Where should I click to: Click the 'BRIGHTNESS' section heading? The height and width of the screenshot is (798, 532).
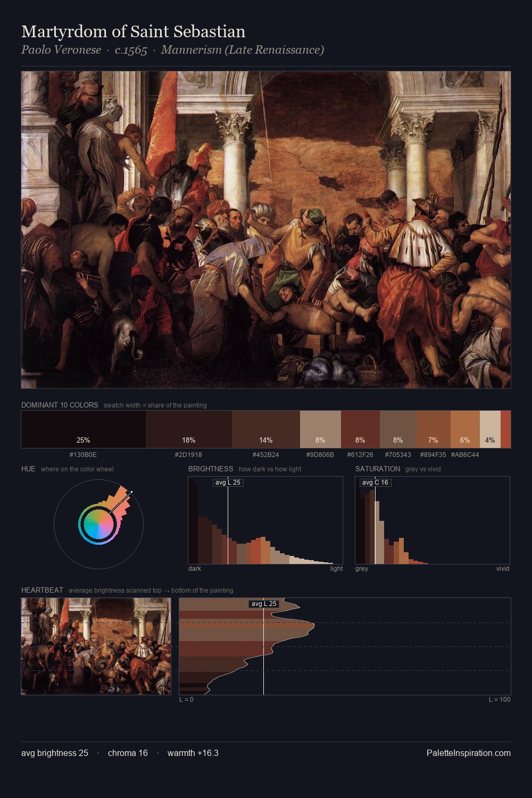click(x=211, y=469)
